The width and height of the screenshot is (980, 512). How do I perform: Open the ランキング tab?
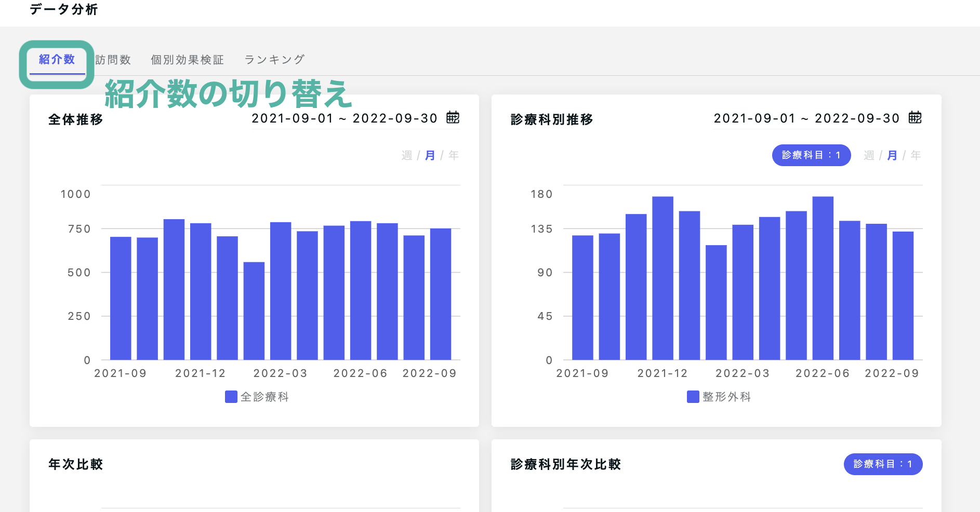coord(274,60)
